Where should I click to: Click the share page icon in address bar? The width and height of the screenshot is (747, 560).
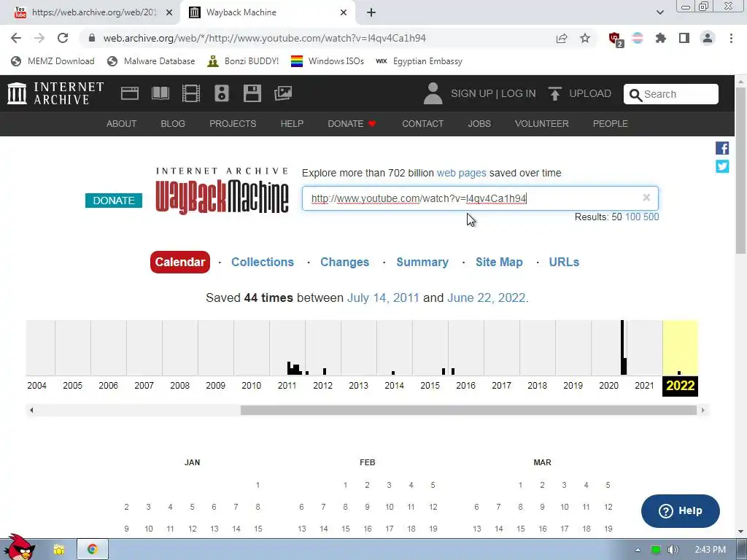(x=562, y=38)
